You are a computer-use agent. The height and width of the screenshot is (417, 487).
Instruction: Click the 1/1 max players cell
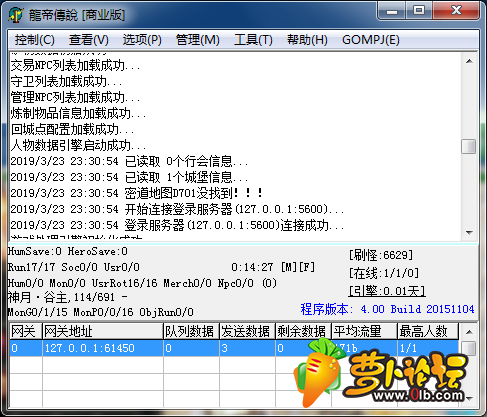pos(428,348)
